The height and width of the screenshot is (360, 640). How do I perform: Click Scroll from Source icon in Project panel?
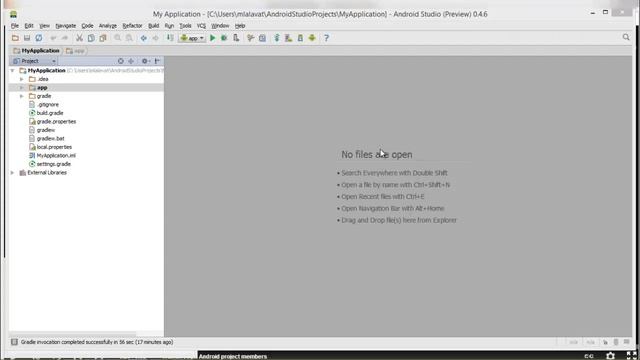click(x=120, y=61)
